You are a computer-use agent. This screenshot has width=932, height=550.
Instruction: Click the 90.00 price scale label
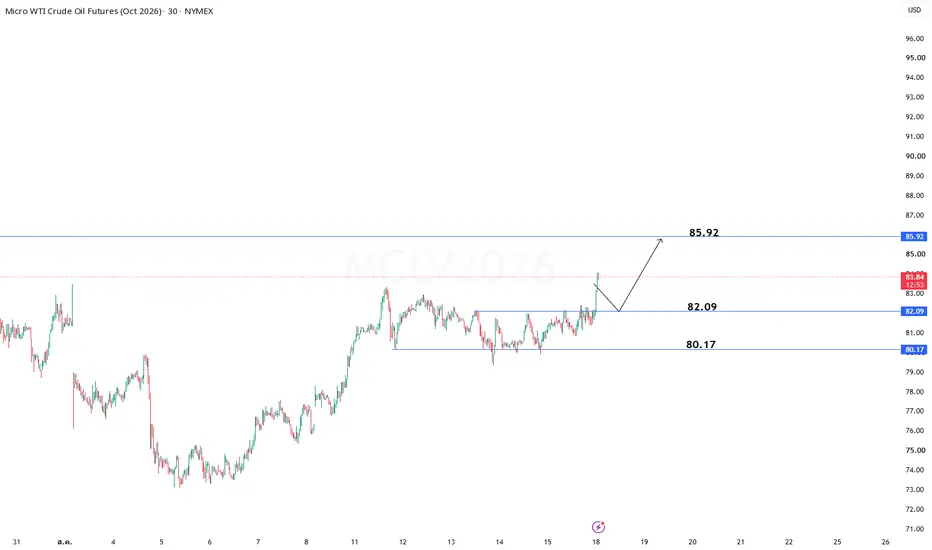click(x=915, y=156)
